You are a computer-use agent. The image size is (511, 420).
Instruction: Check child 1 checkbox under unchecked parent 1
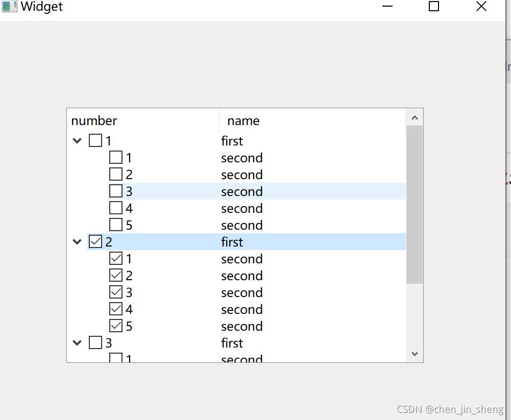[x=116, y=157]
